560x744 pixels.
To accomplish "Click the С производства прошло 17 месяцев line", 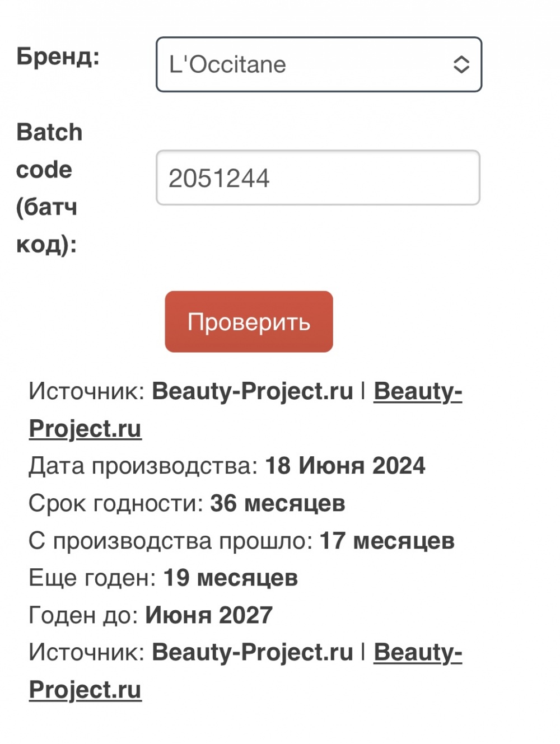I will click(x=241, y=540).
